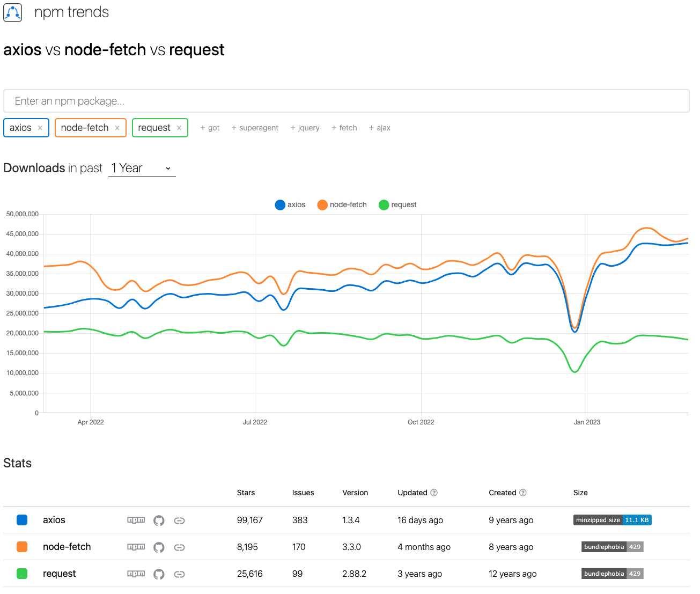Click axios stars count 99,167
The height and width of the screenshot is (594, 700).
coord(250,520)
